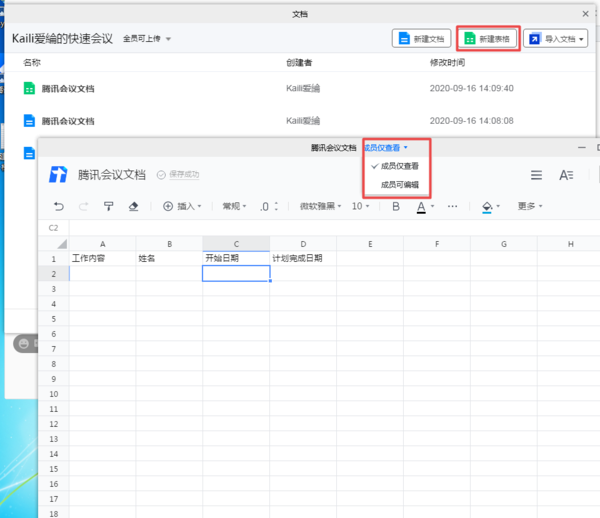Image resolution: width=600 pixels, height=518 pixels.
Task: Click cell A1 containing 工作内容
Action: click(x=103, y=258)
